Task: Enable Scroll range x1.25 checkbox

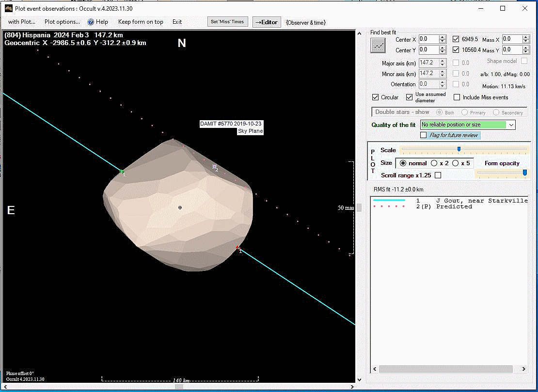Action: (438, 175)
